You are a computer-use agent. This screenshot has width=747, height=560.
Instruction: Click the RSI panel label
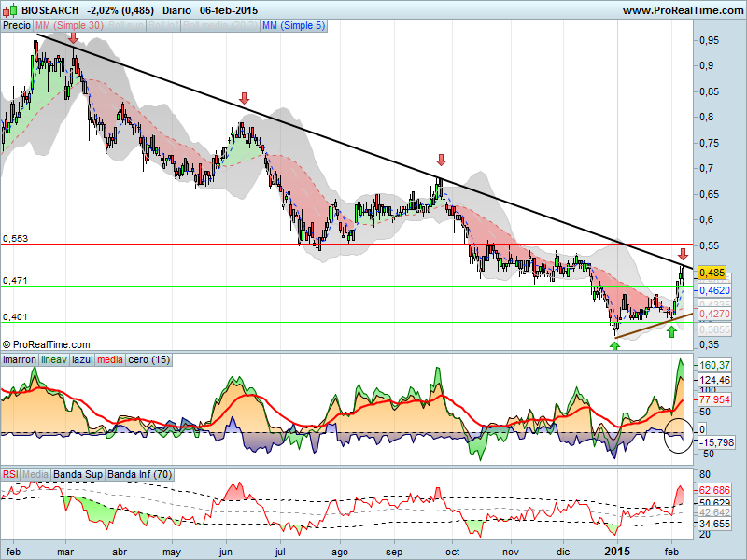click(10, 474)
